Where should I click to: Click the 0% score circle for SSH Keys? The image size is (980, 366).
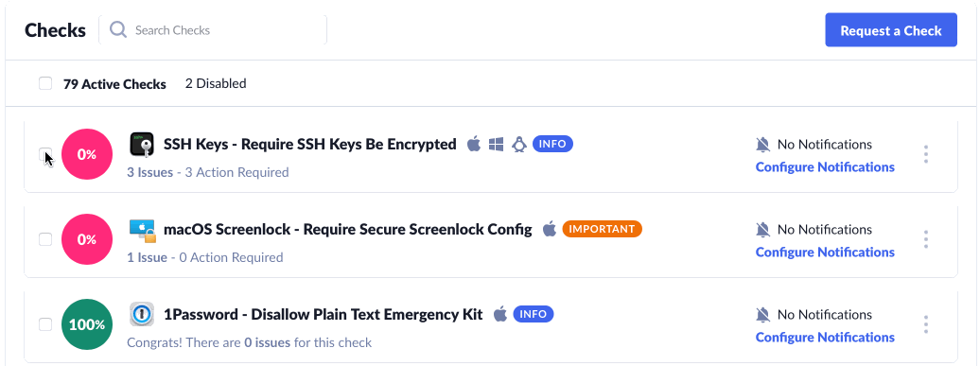click(87, 154)
